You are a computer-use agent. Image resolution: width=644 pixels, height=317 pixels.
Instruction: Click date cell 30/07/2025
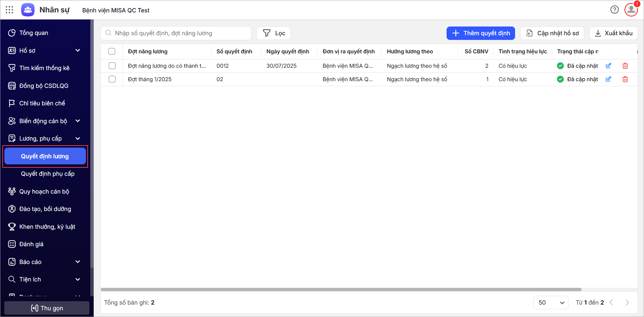[x=282, y=66]
